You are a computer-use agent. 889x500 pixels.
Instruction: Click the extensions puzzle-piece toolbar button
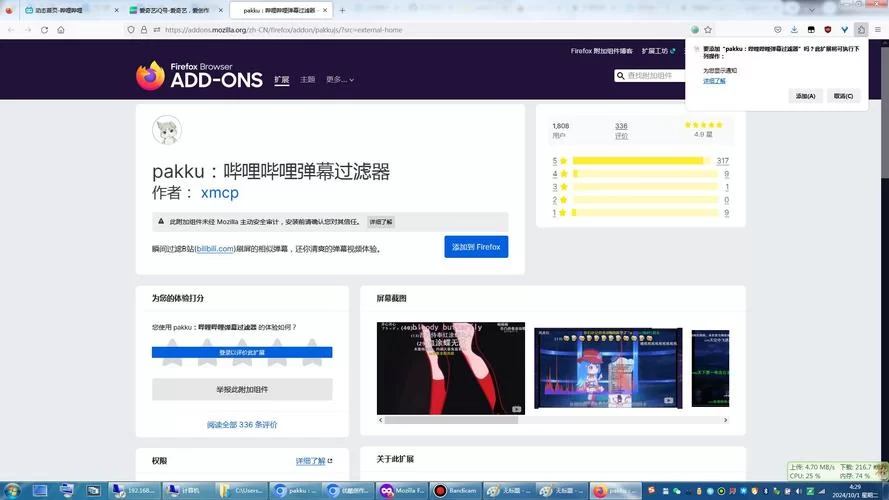(x=861, y=29)
